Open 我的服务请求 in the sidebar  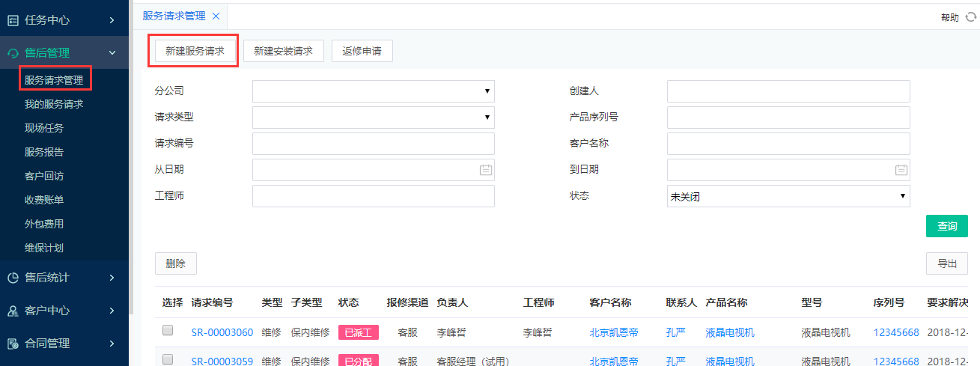coord(53,104)
